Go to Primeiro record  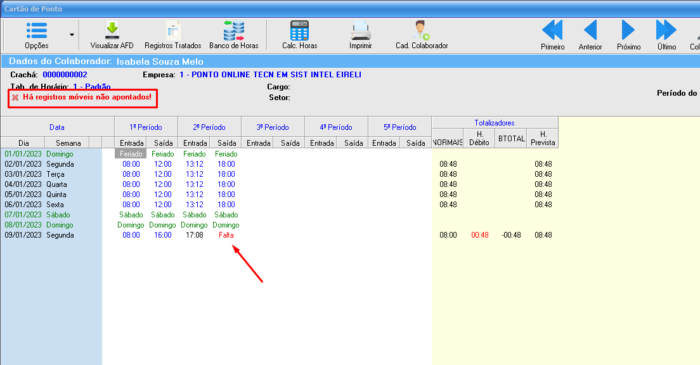coord(552,35)
